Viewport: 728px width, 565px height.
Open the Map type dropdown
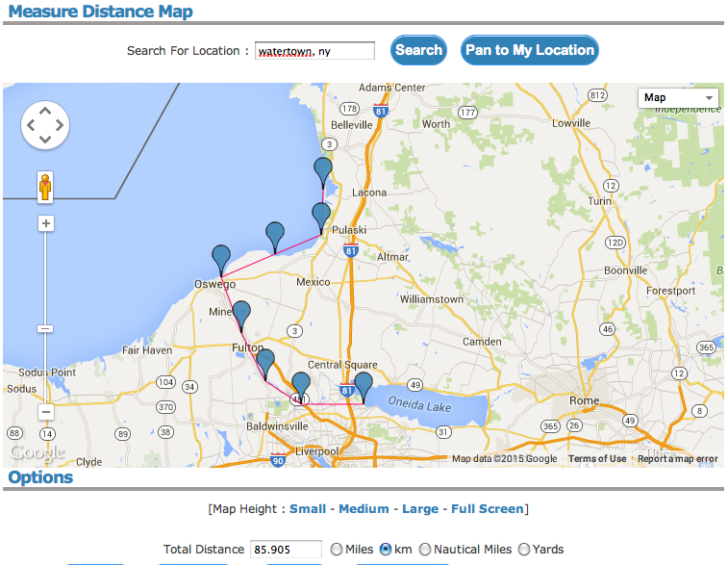[679, 97]
